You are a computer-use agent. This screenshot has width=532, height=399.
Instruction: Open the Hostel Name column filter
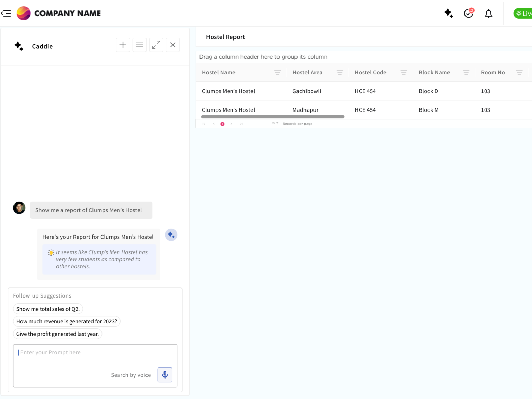point(277,72)
